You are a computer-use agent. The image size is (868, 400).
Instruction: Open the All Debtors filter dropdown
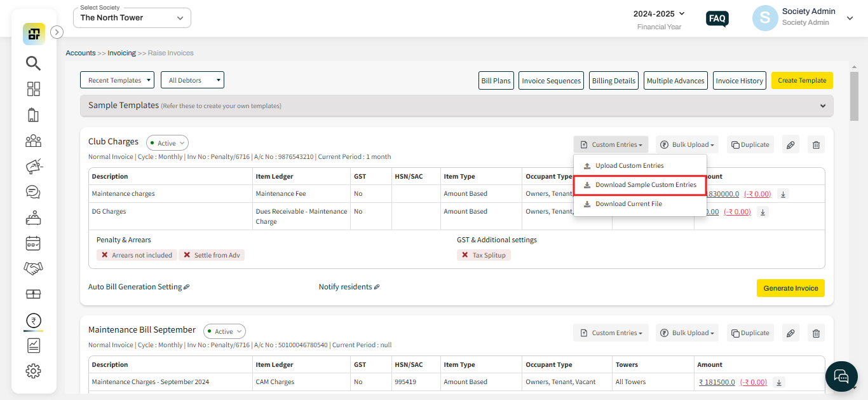[x=192, y=79]
